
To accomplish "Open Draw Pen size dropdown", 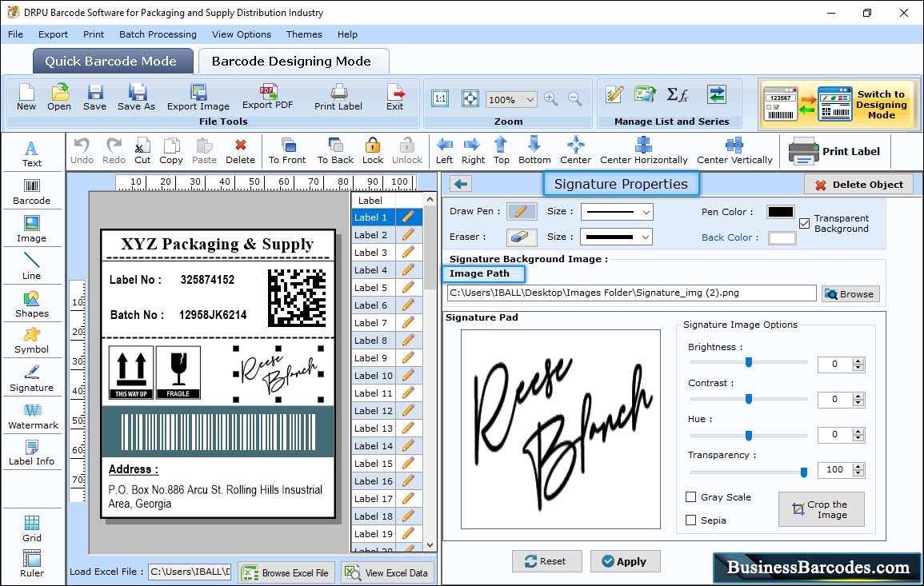I will [646, 212].
